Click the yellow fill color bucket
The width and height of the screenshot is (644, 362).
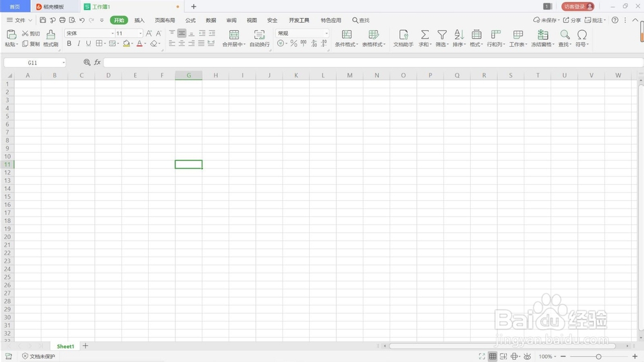126,43
